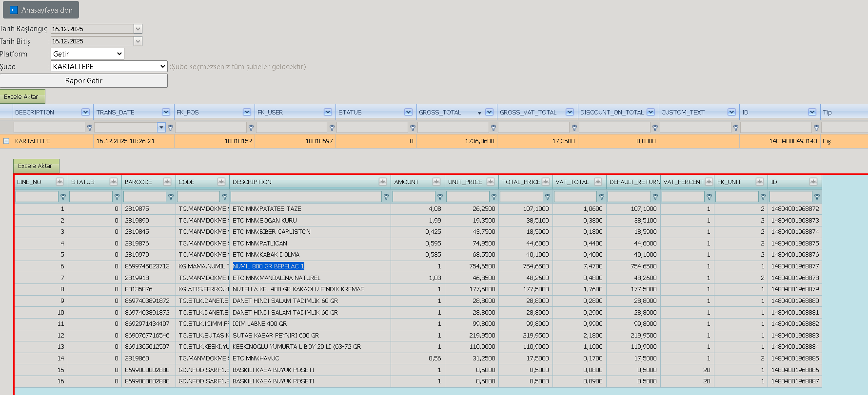Collapse the KARTALTEPE row detail
The height and width of the screenshot is (395, 868).
[x=6, y=141]
